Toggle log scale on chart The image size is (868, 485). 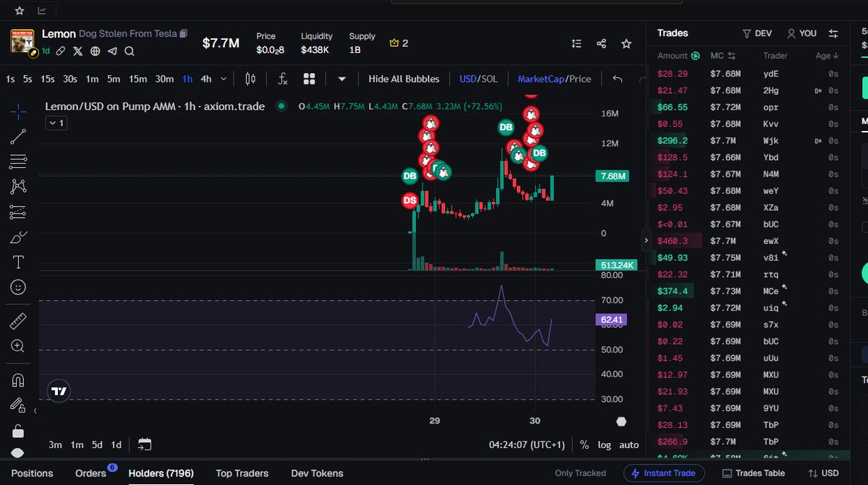604,444
